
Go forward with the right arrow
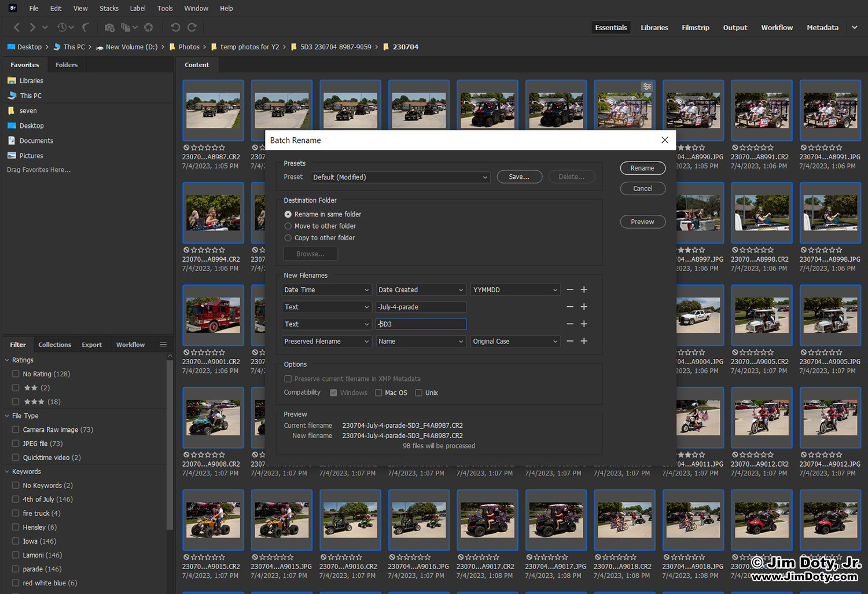[32, 27]
